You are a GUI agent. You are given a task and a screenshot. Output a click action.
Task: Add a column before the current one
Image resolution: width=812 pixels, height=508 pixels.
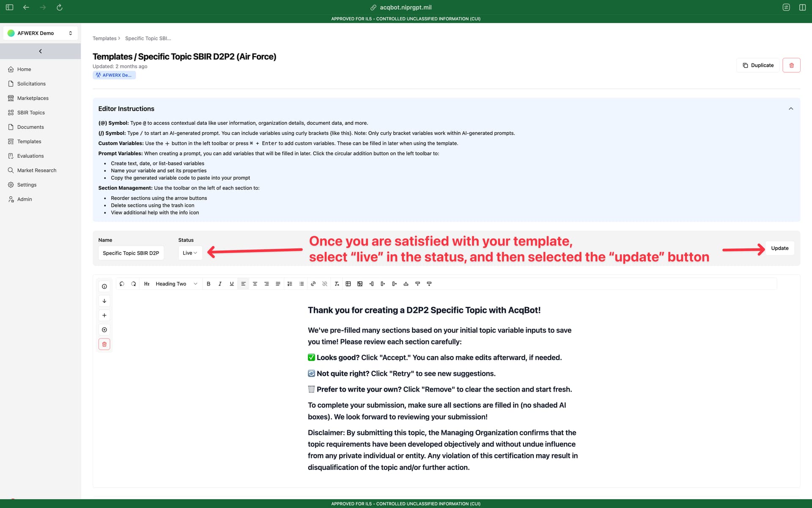pyautogui.click(x=371, y=284)
